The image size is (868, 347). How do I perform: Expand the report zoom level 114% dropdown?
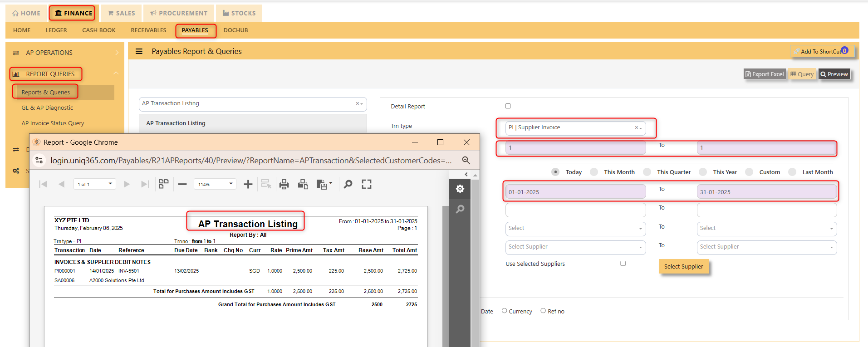tap(215, 184)
